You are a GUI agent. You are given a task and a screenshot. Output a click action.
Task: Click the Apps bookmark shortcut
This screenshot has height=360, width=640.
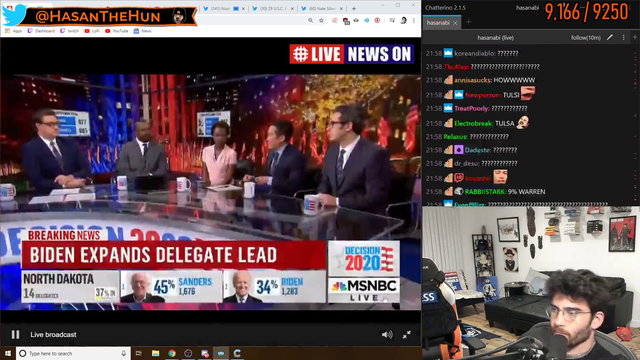pyautogui.click(x=13, y=31)
